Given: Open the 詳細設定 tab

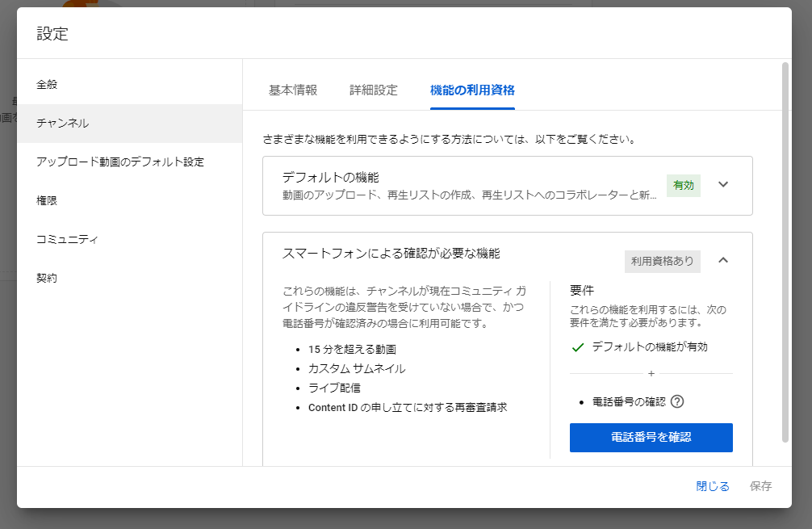Looking at the screenshot, I should click(x=374, y=90).
